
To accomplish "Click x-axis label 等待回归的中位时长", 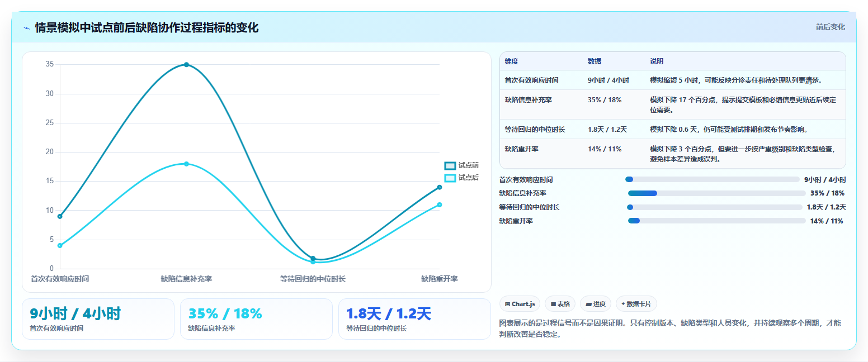I will point(313,279).
